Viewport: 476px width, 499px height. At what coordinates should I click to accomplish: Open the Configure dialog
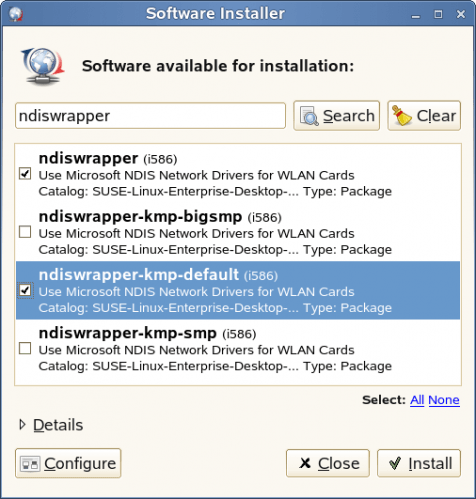[68, 463]
